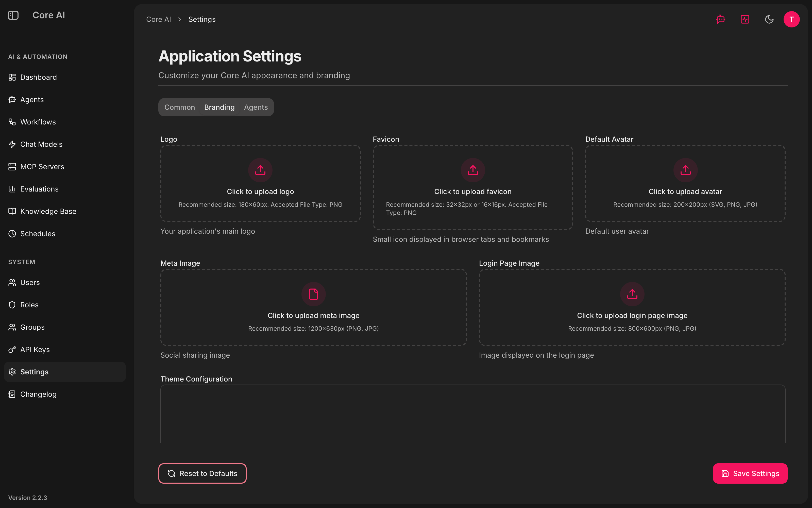Go to Dashboard in the sidebar
Image resolution: width=812 pixels, height=508 pixels.
tap(65, 77)
